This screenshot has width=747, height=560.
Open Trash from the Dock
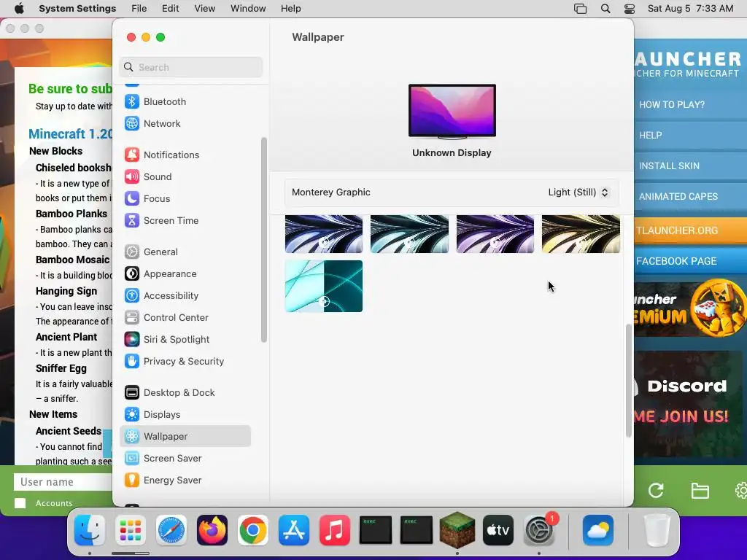pyautogui.click(x=657, y=530)
